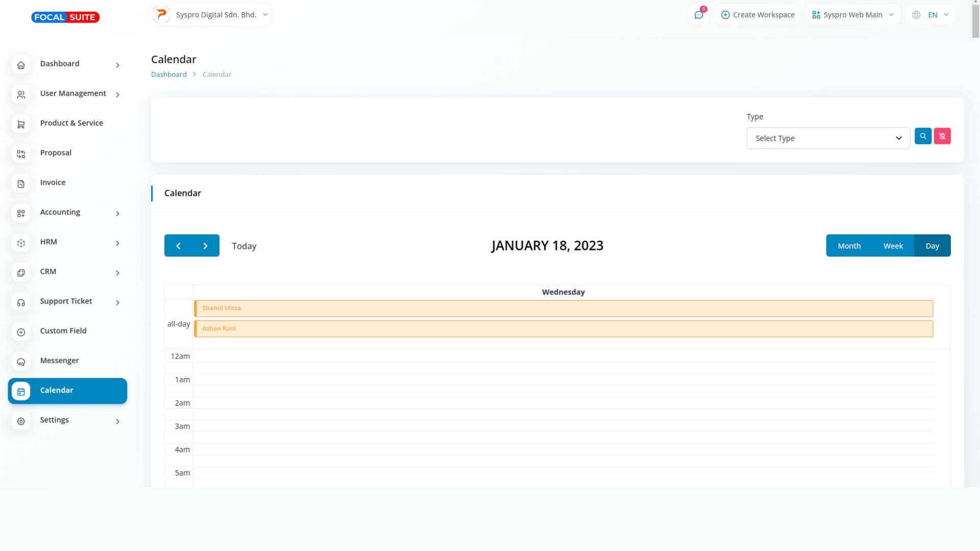Open the Select Type dropdown
This screenshot has width=980, height=551.
828,138
